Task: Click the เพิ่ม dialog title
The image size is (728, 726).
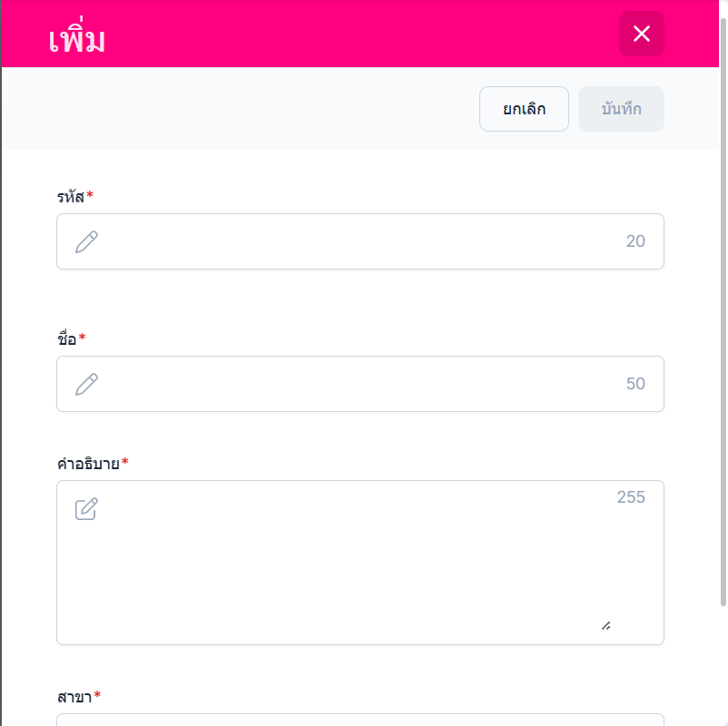Action: 77,40
